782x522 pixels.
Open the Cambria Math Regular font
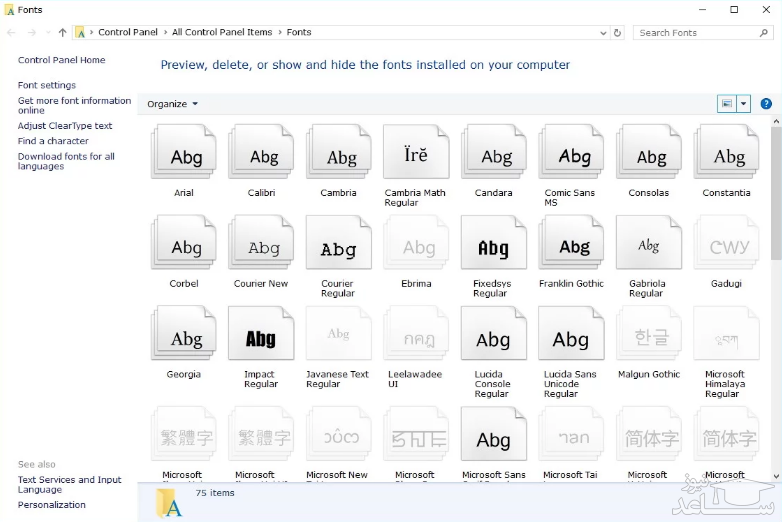point(416,154)
